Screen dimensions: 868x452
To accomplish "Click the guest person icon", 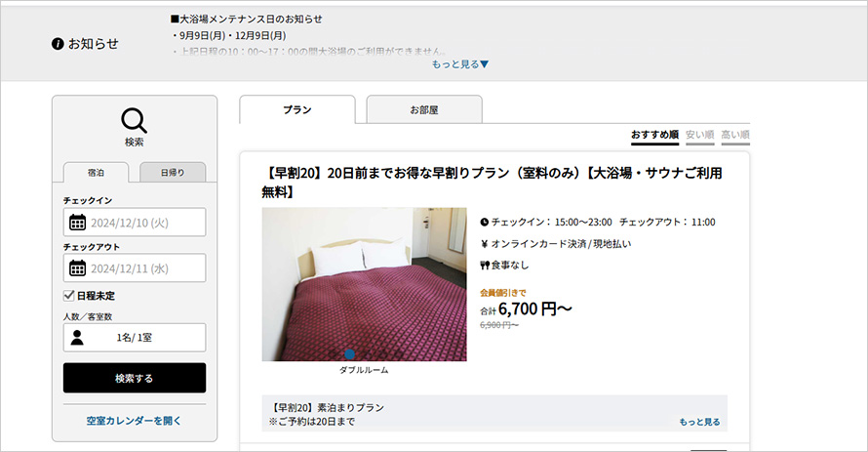I will 78,338.
